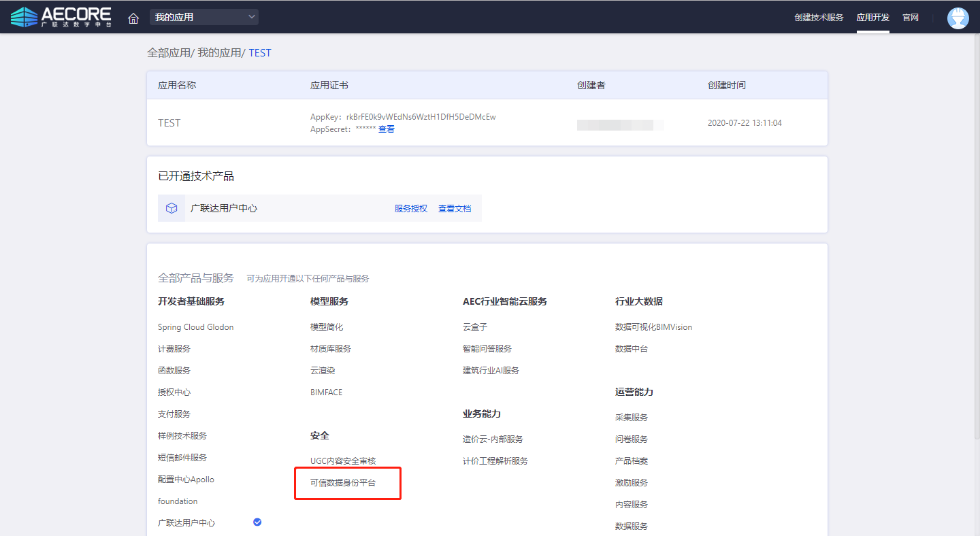Navigate to 全部应用 in breadcrumb
The width and height of the screenshot is (980, 536).
[x=169, y=53]
